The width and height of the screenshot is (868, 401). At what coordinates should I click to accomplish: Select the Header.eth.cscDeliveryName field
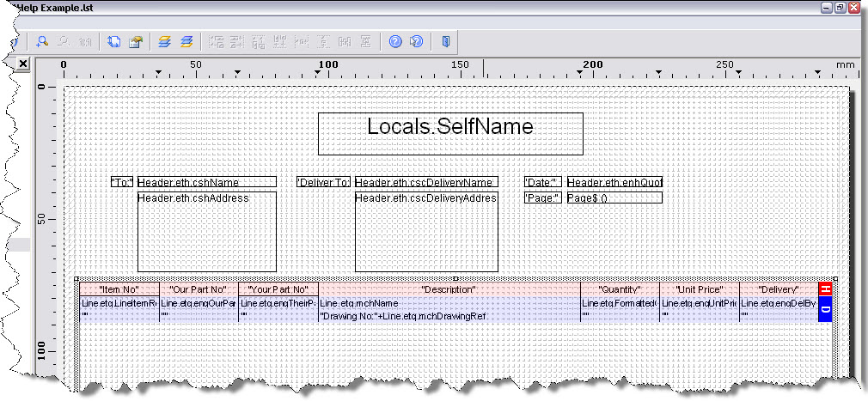click(426, 182)
